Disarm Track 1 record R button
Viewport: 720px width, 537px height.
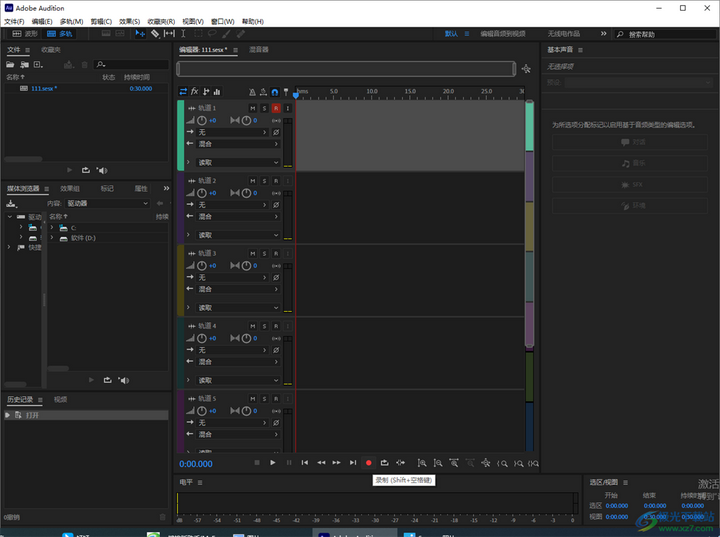click(x=276, y=108)
